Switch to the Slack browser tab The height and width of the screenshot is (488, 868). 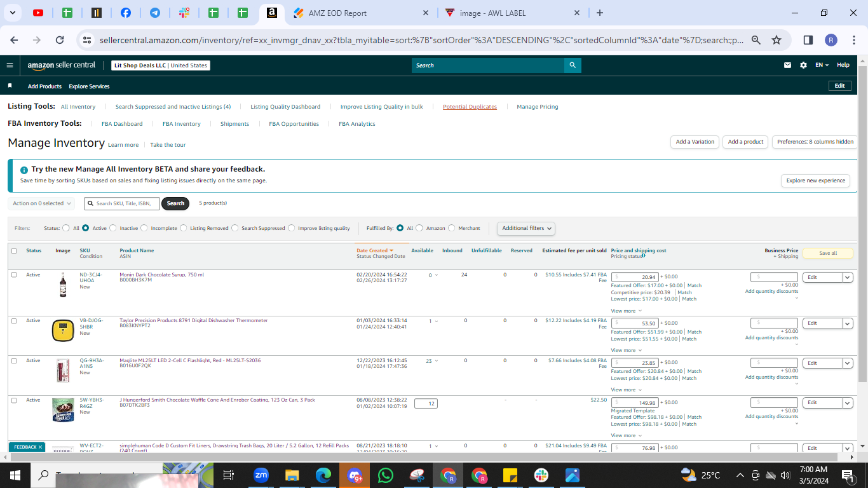184,13
